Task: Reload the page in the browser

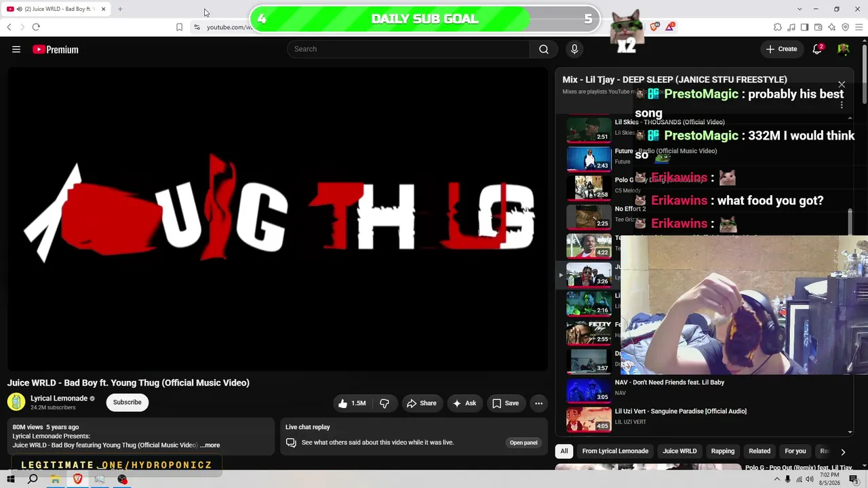Action: coord(36,27)
